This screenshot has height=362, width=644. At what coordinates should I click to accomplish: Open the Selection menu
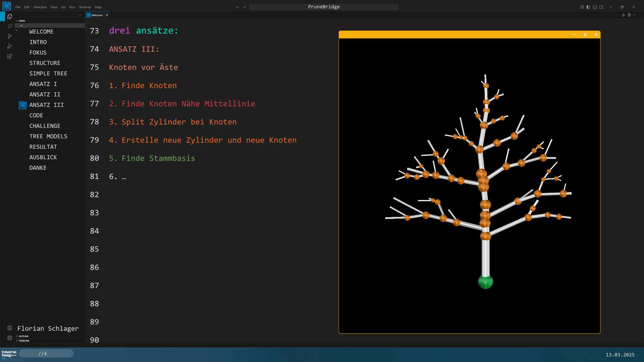pos(40,7)
